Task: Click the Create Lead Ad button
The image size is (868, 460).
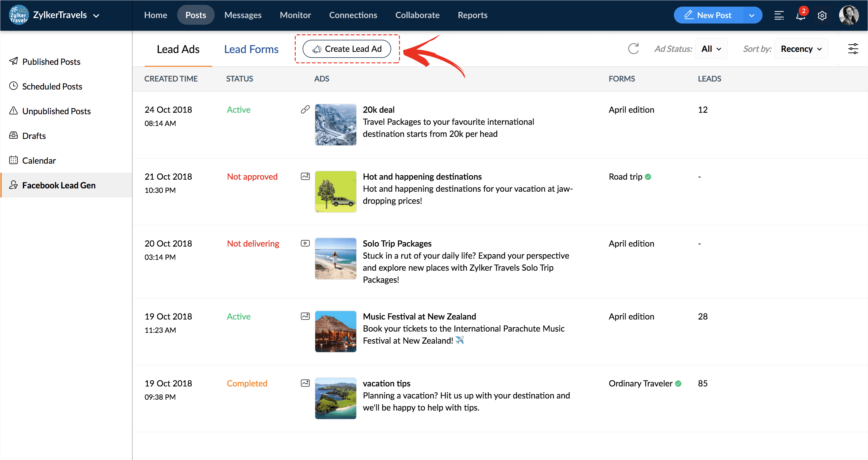Action: [347, 49]
